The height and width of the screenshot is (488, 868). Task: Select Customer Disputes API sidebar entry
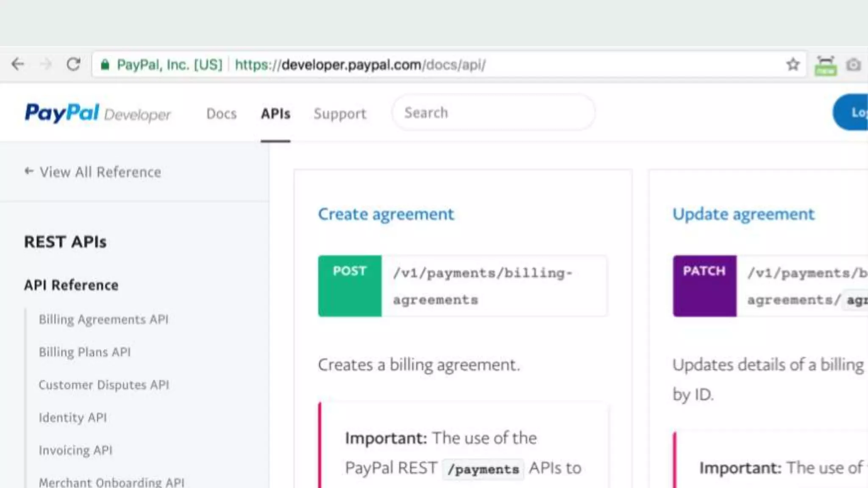[x=104, y=385]
